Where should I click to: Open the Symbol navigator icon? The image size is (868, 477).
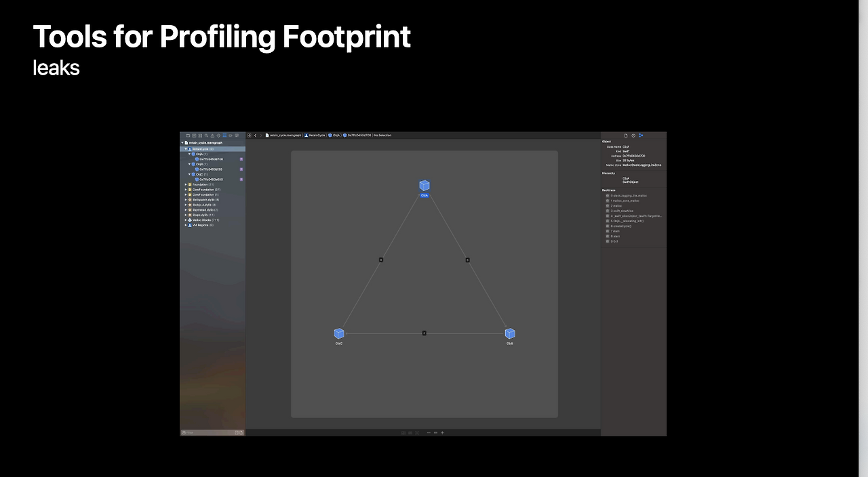click(200, 136)
